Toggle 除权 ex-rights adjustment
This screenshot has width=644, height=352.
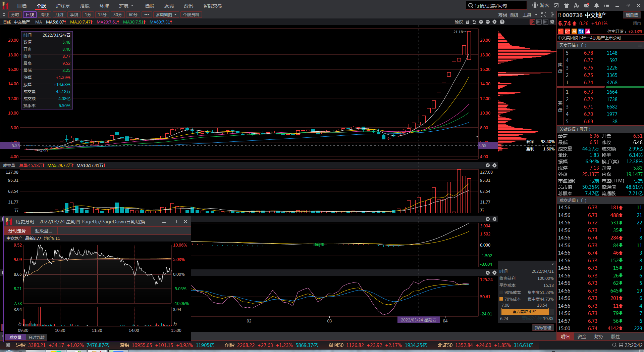pos(459,22)
